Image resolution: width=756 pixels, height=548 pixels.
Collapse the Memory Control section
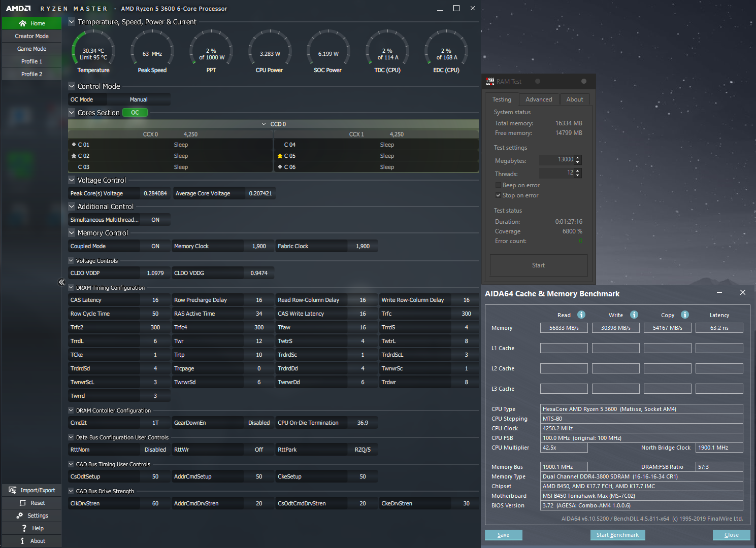tap(72, 233)
